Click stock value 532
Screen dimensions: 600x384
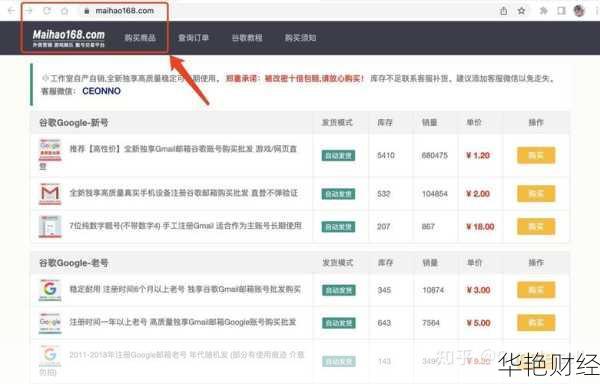point(384,194)
